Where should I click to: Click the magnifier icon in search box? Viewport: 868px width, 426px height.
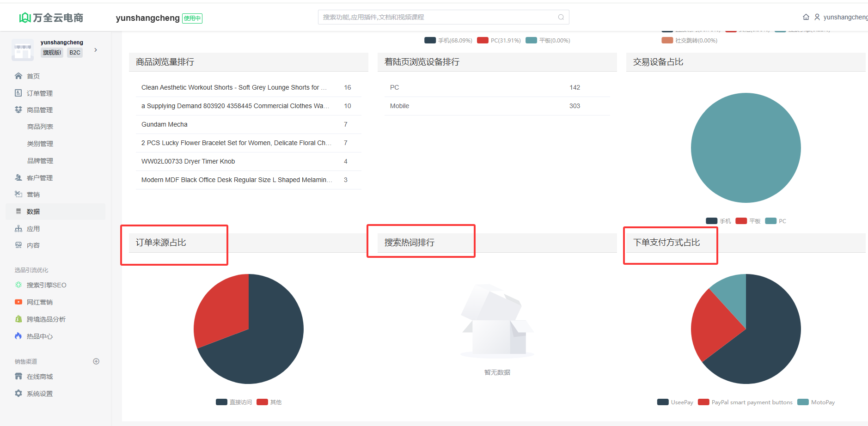point(561,17)
